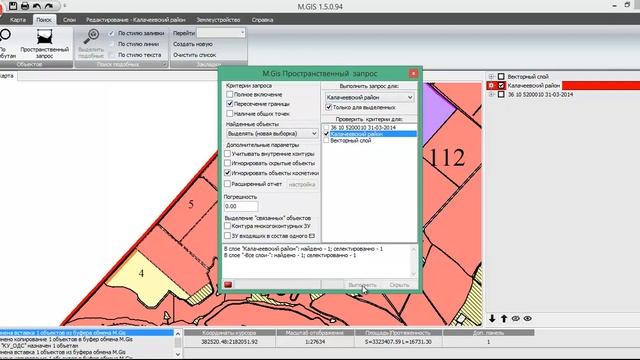Check Векторный слой in the dialog list
The height and width of the screenshot is (360, 640).
tap(326, 140)
